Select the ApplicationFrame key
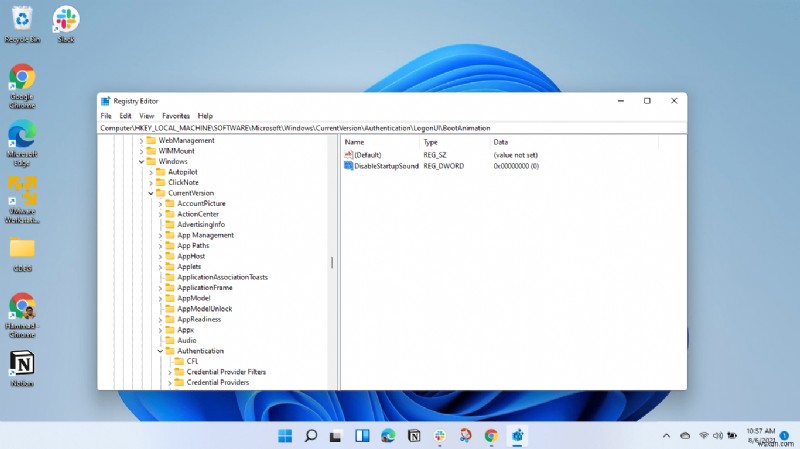The width and height of the screenshot is (800, 449). point(205,288)
